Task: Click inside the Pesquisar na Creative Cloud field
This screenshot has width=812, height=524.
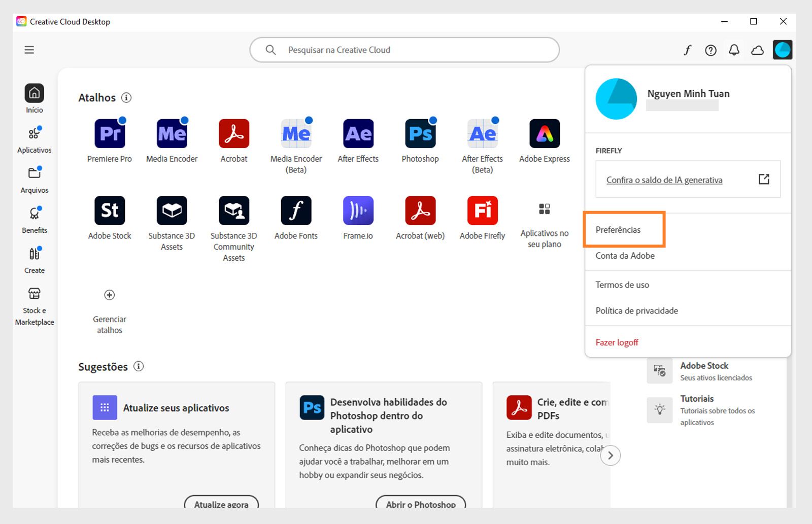Action: click(x=403, y=50)
